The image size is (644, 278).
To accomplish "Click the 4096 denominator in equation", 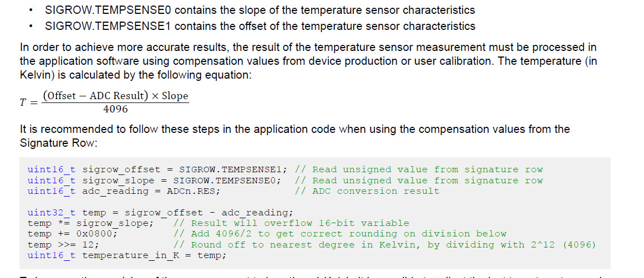I will point(115,109).
